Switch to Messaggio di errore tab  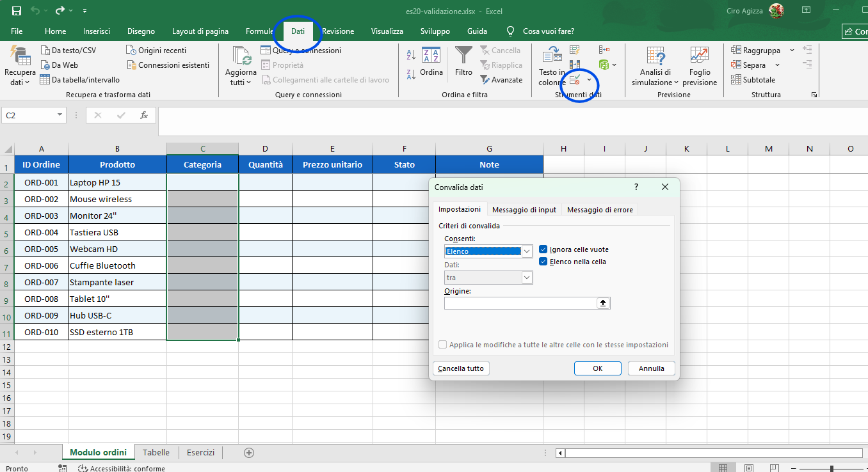click(600, 210)
